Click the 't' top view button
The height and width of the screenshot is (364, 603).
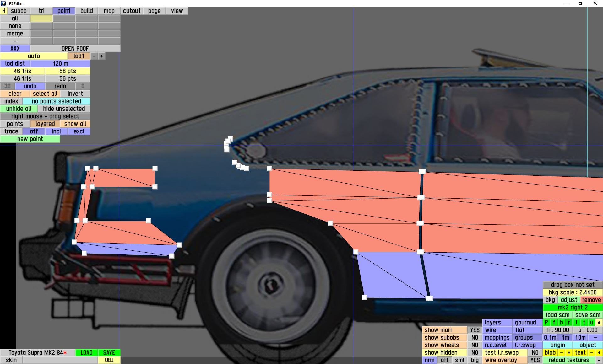point(584,322)
